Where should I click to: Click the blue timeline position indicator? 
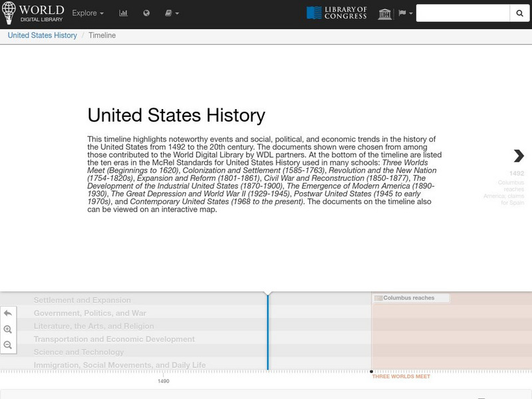pyautogui.click(x=268, y=332)
